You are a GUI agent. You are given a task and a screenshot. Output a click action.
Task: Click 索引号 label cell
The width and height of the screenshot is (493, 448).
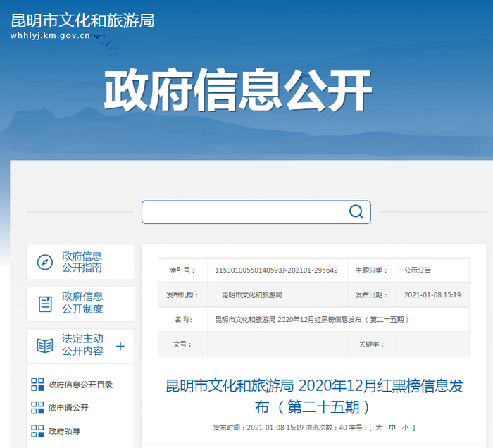[x=182, y=270]
